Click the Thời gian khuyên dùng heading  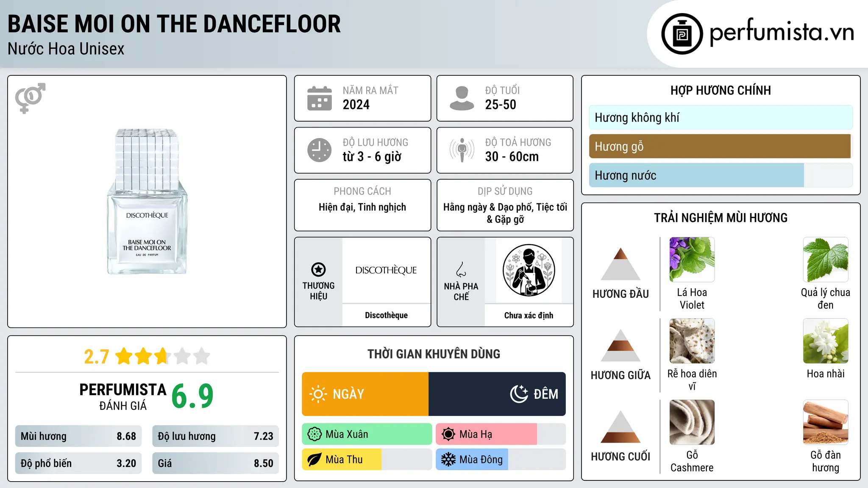click(434, 354)
